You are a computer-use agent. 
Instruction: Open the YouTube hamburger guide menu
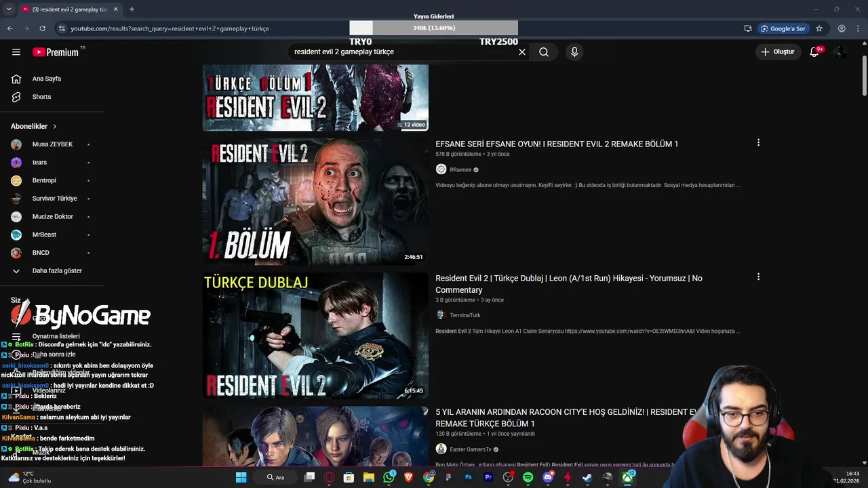(16, 52)
